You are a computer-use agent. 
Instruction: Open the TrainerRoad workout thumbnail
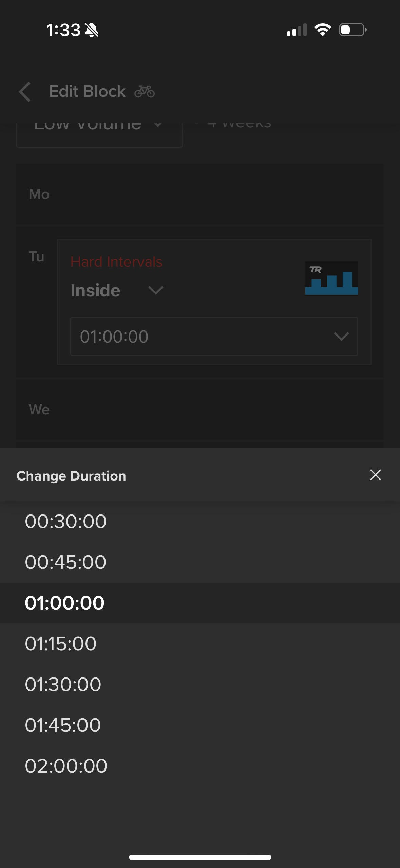click(x=331, y=278)
